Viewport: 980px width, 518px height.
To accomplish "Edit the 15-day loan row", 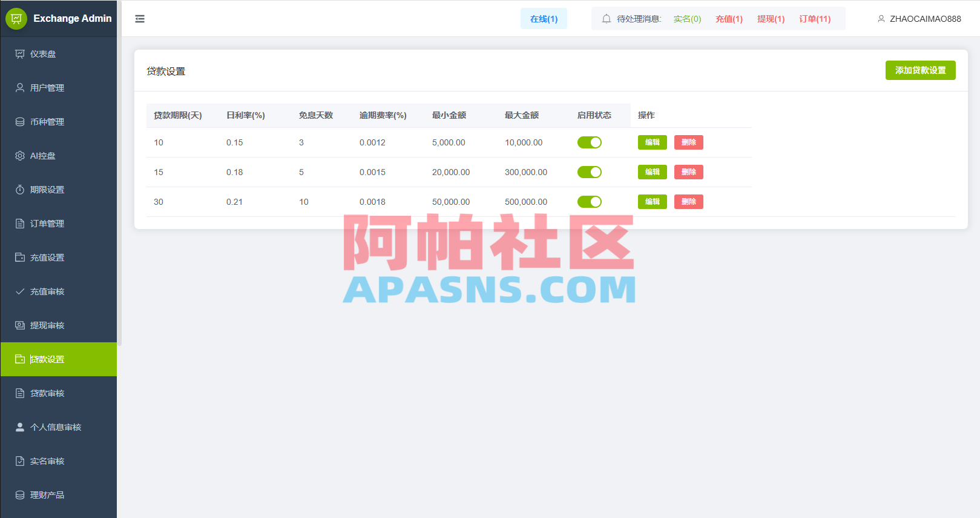I will [653, 172].
